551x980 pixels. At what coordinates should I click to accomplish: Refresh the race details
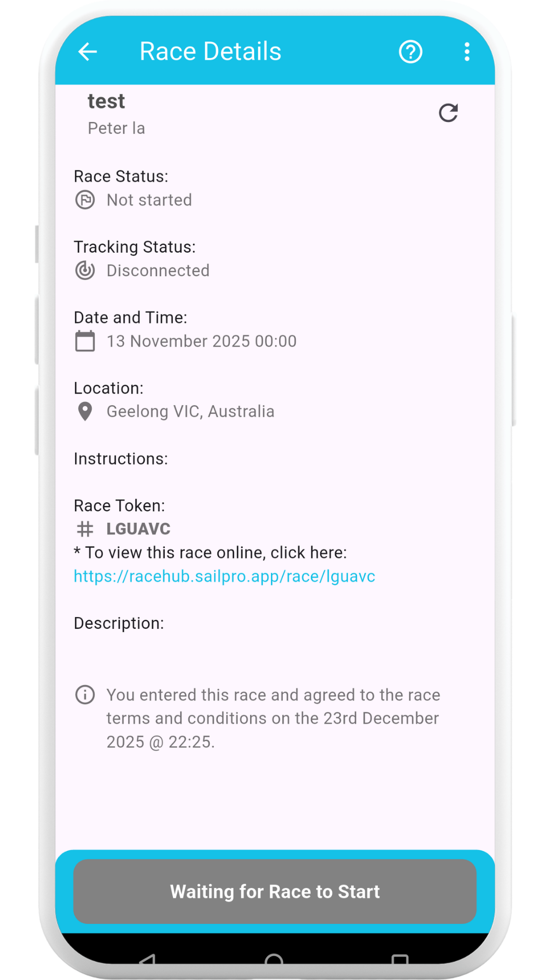(448, 113)
